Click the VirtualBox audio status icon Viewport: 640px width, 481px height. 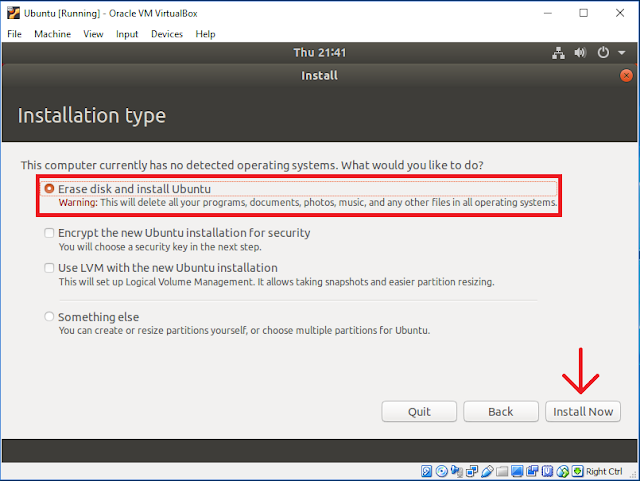[x=457, y=471]
